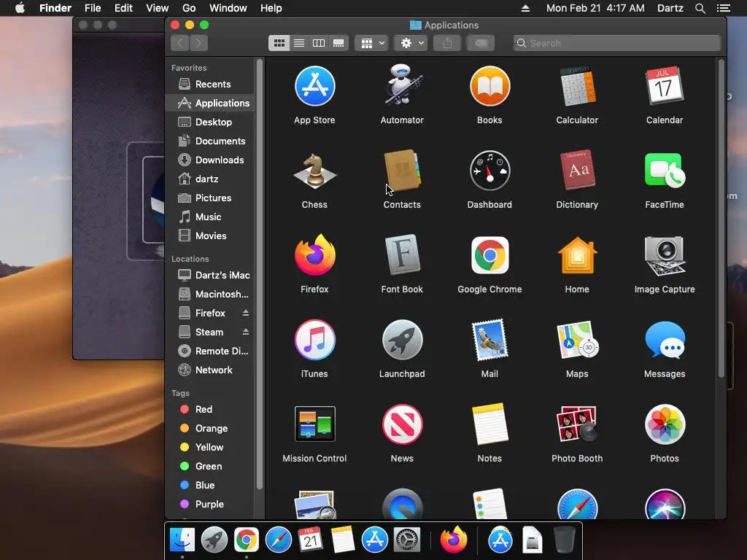This screenshot has height=560, width=747.
Task: Select the Calendar app icon
Action: [x=665, y=86]
